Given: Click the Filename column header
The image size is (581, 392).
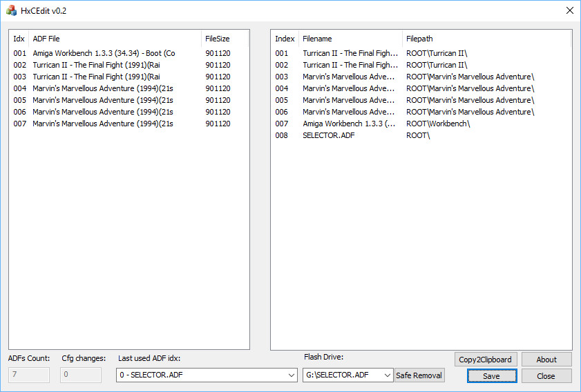Looking at the screenshot, I should [350, 39].
